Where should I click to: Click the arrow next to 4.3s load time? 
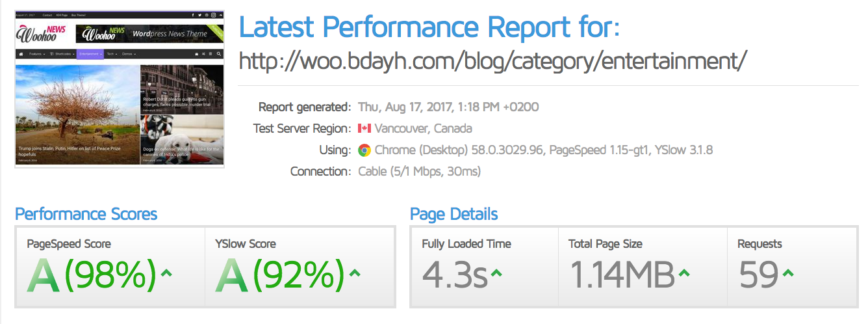496,273
